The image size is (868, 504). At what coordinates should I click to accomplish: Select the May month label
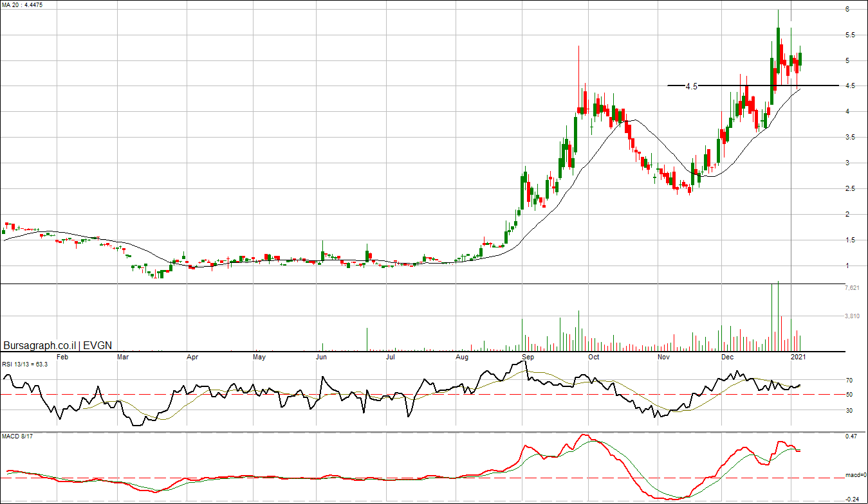(259, 356)
